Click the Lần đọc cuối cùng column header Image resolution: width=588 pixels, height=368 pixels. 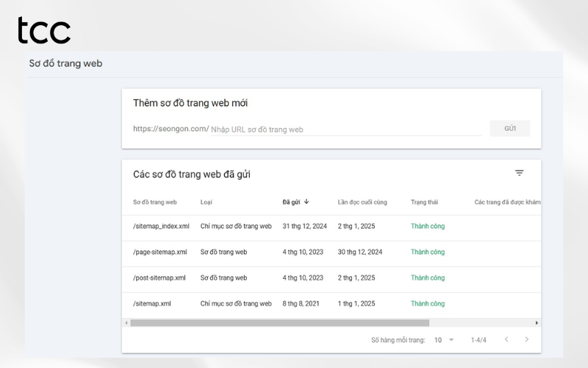click(362, 202)
